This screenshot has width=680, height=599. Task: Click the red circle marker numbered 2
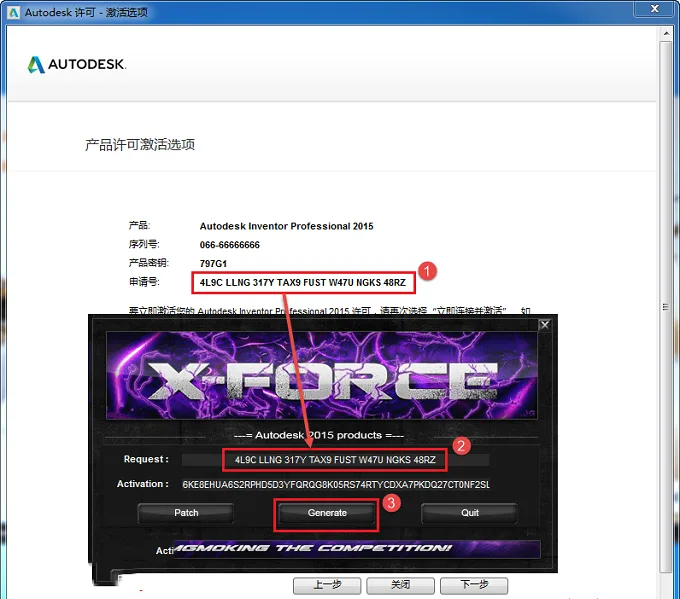coord(461,445)
